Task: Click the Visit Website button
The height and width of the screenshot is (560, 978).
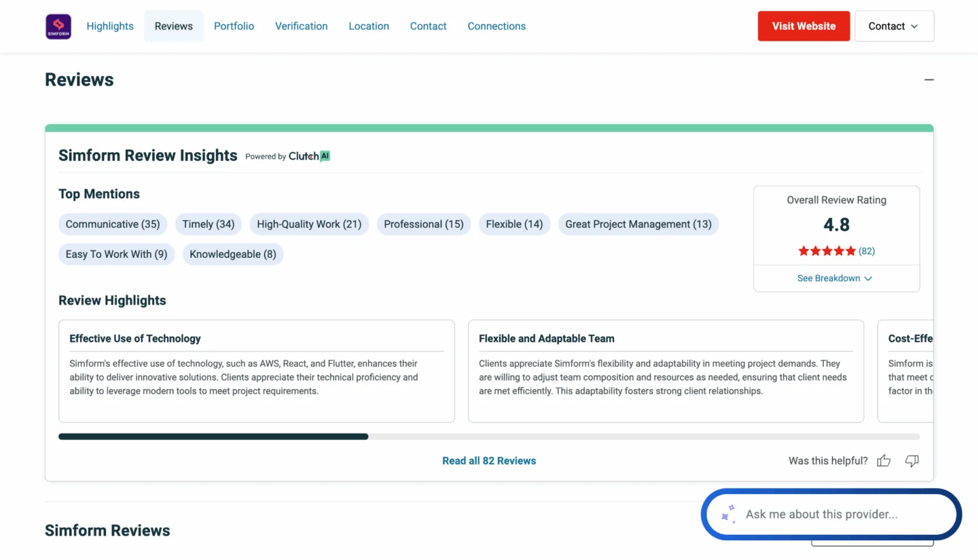Action: click(803, 26)
